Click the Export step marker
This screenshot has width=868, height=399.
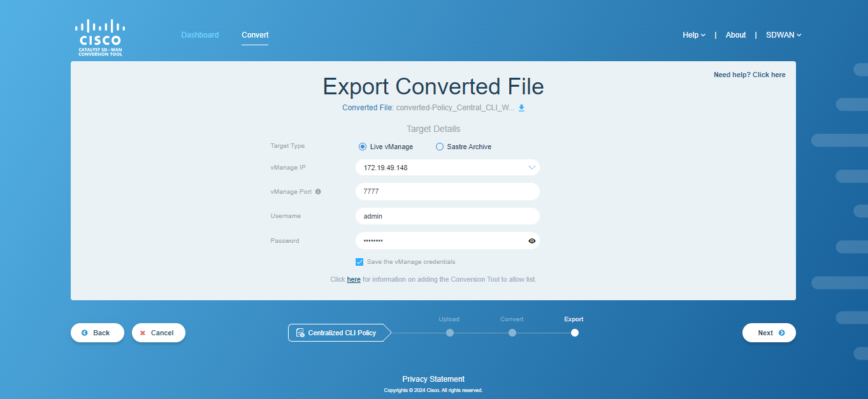575,333
